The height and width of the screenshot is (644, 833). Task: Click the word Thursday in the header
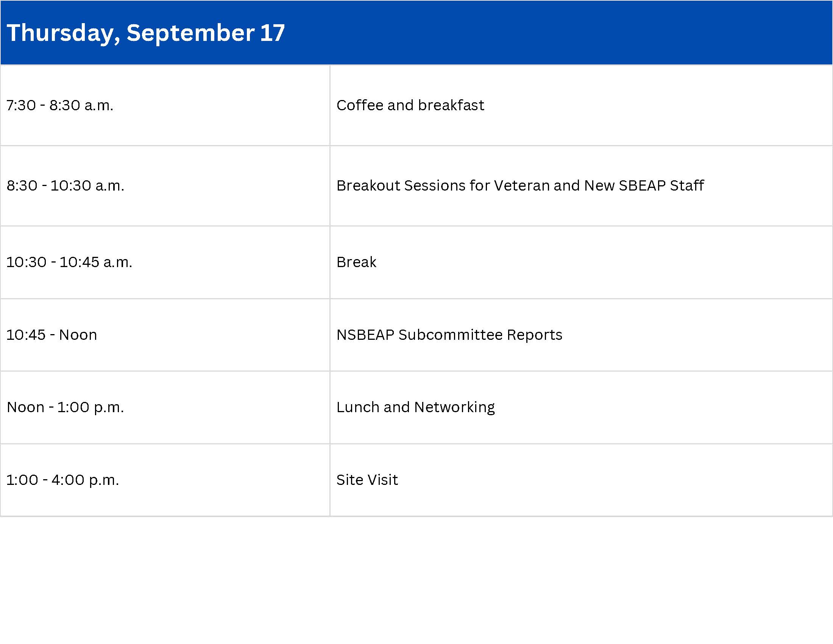[63, 34]
